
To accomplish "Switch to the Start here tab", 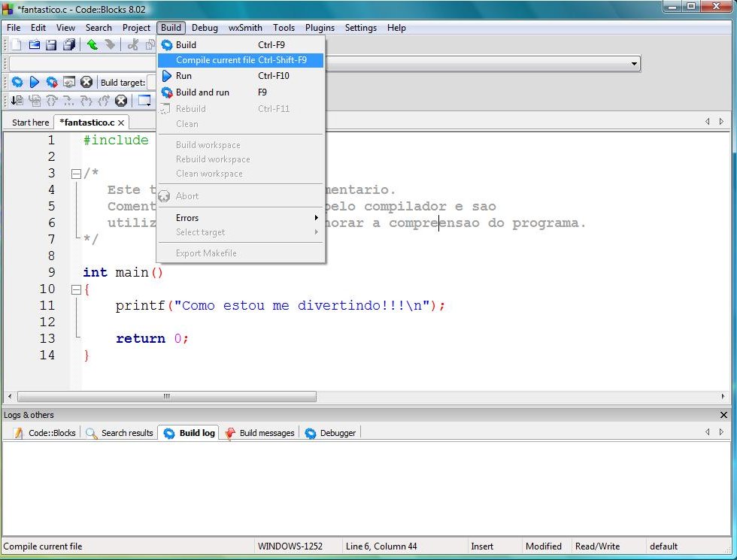I will [x=31, y=123].
